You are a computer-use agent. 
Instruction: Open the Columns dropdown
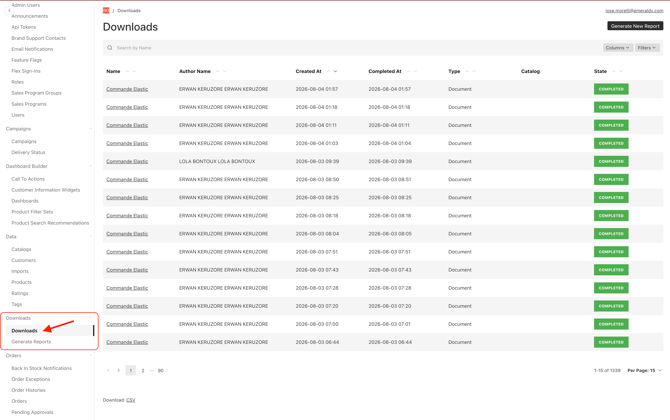[617, 48]
